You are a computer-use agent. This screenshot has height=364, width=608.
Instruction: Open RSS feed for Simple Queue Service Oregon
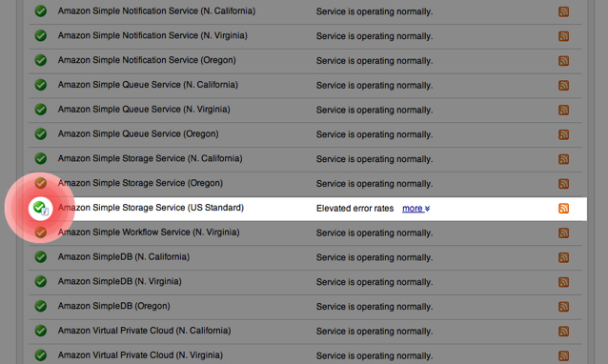pos(563,134)
